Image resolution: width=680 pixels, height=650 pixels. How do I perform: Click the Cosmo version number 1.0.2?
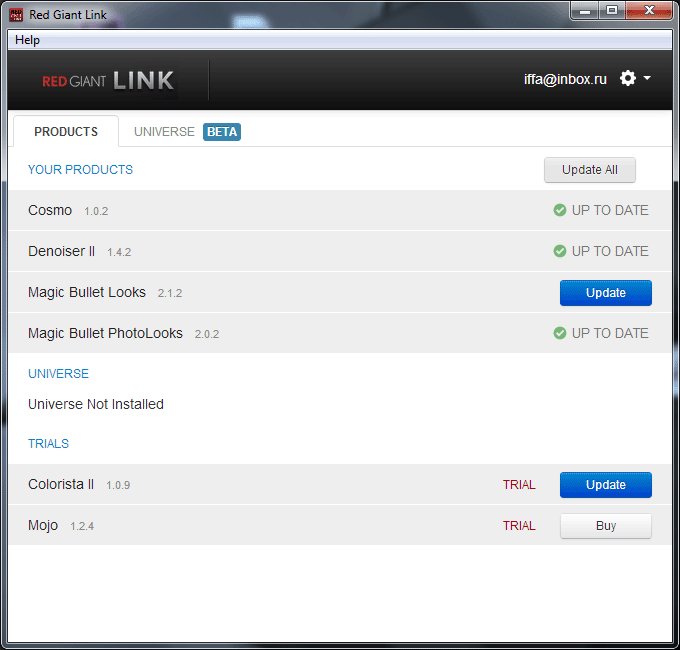point(96,211)
